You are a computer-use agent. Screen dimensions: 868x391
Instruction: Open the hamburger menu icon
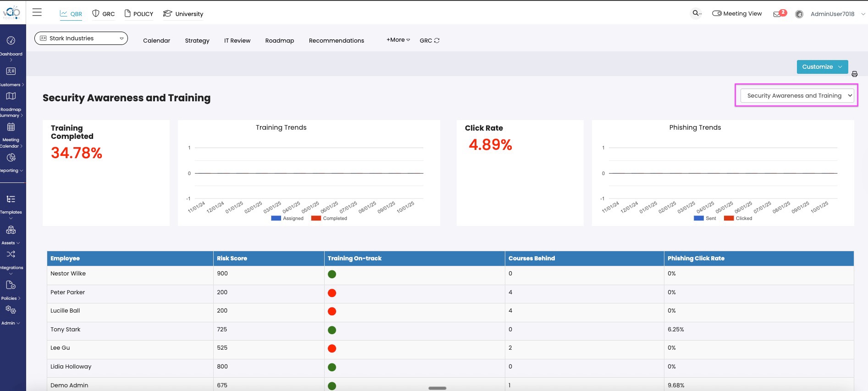pyautogui.click(x=37, y=12)
